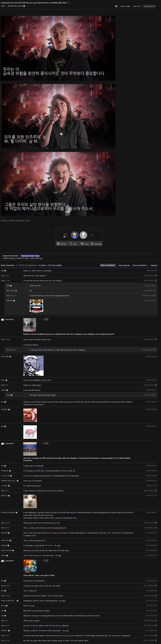
Task: Toggle Latest sort option
Action: click(x=42, y=265)
